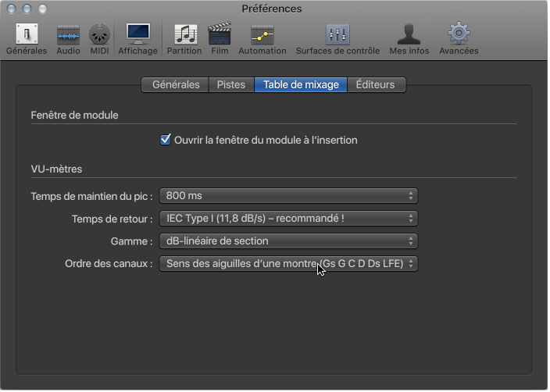Minimize the Préférences window
Viewport: 550px width, 392px height.
pyautogui.click(x=27, y=9)
